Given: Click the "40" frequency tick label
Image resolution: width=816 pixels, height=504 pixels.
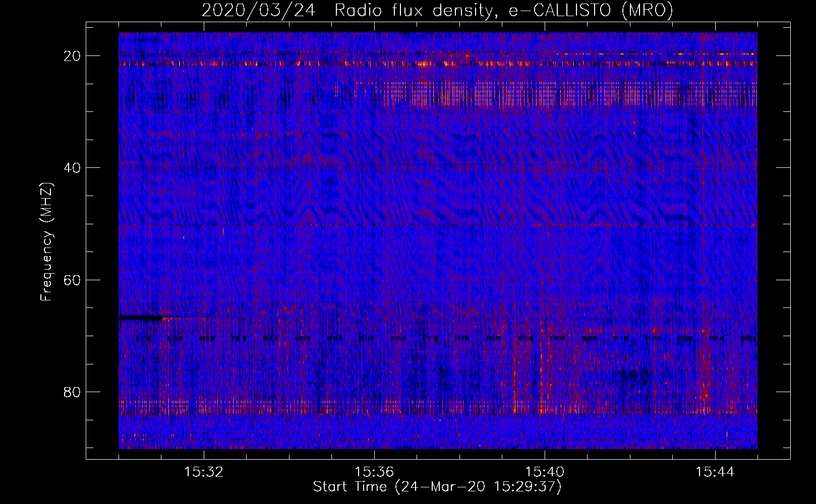Looking at the screenshot, I should 73,167.
